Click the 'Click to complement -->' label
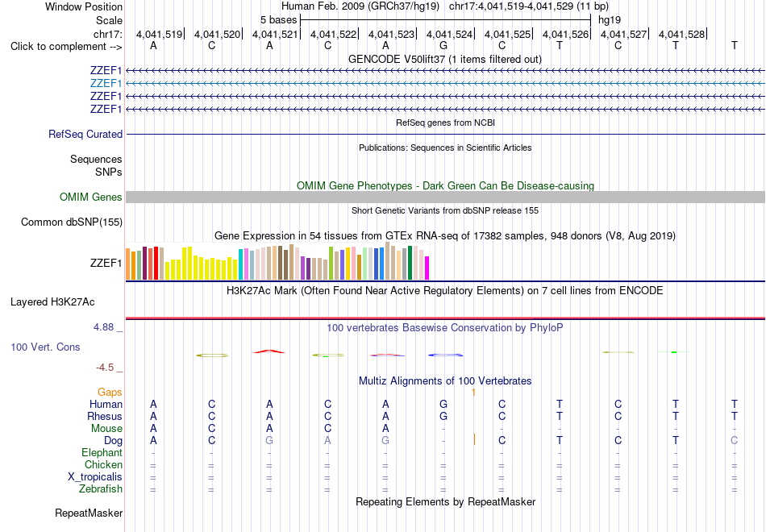Screen dimensions: 766x532 (66, 47)
